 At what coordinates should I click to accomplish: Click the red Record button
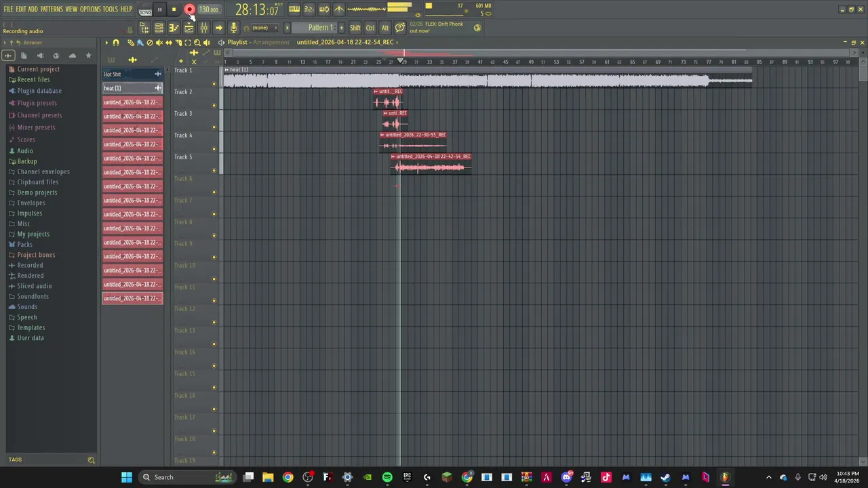pyautogui.click(x=189, y=9)
